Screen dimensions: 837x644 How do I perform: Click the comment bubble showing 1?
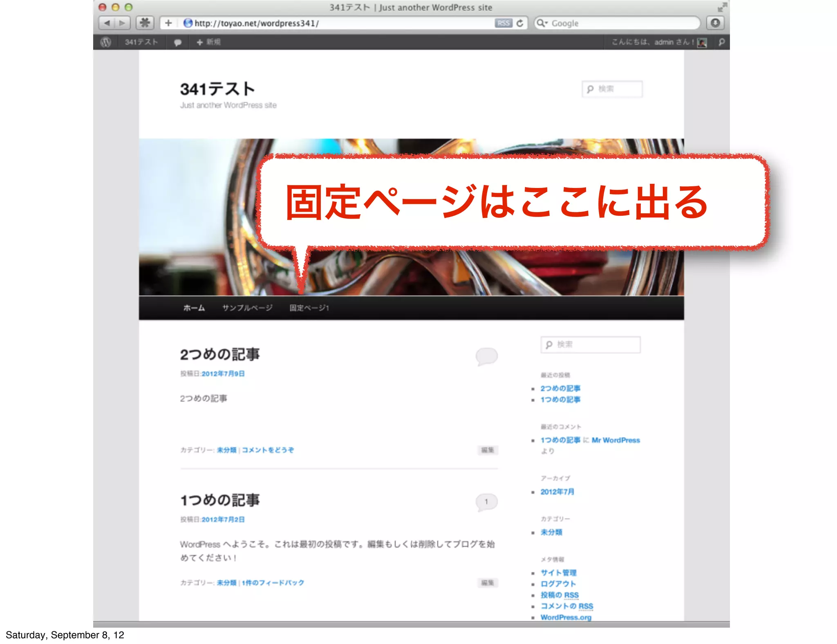(x=486, y=502)
